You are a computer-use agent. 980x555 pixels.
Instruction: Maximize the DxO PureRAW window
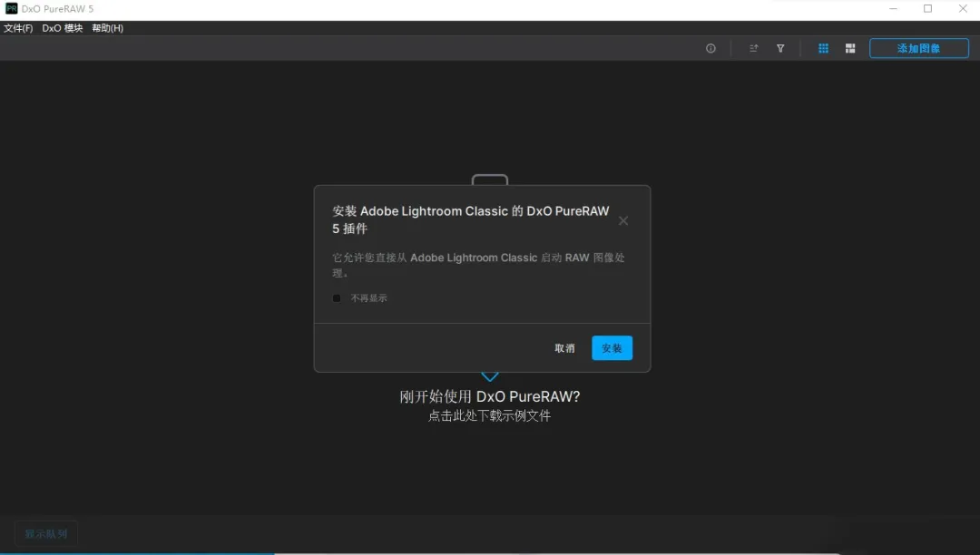(x=927, y=9)
